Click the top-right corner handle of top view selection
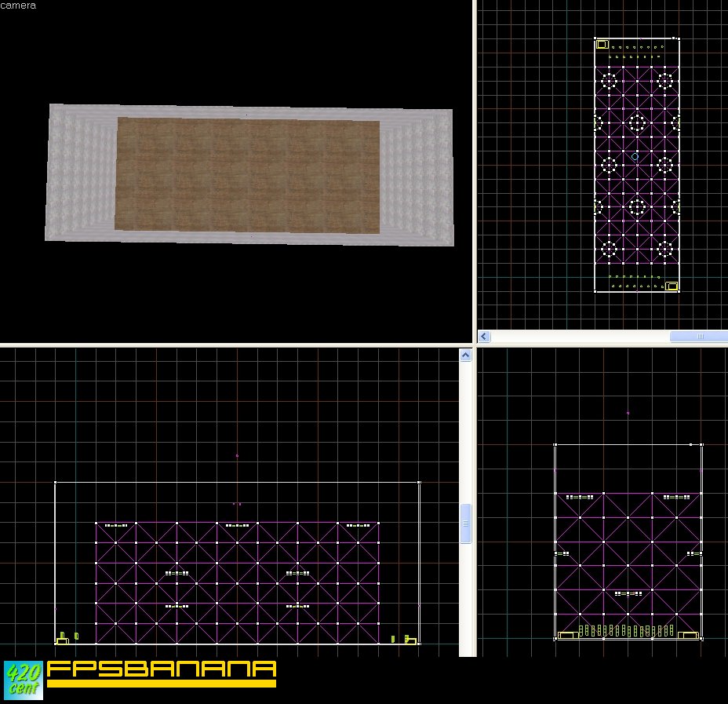 678,38
